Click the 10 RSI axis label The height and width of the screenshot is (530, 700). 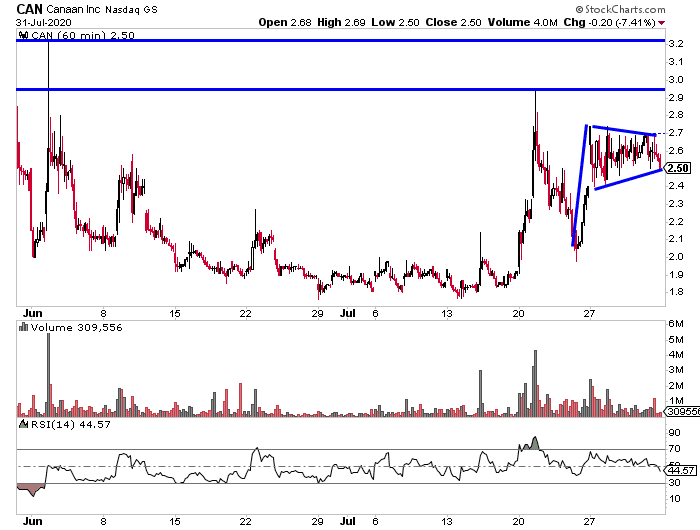pos(675,499)
